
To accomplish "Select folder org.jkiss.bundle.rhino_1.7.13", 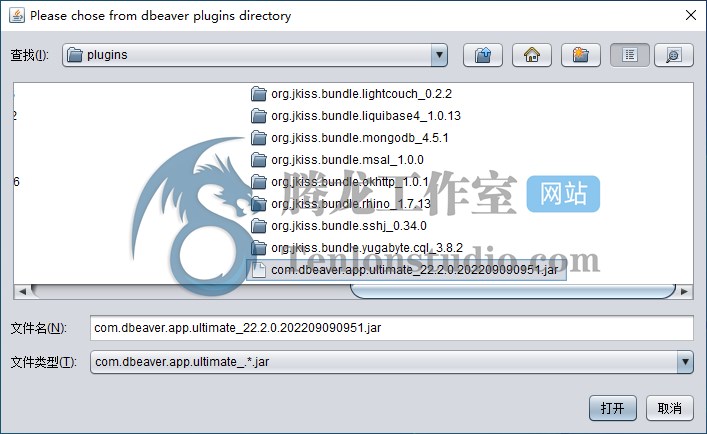I will 341,204.
